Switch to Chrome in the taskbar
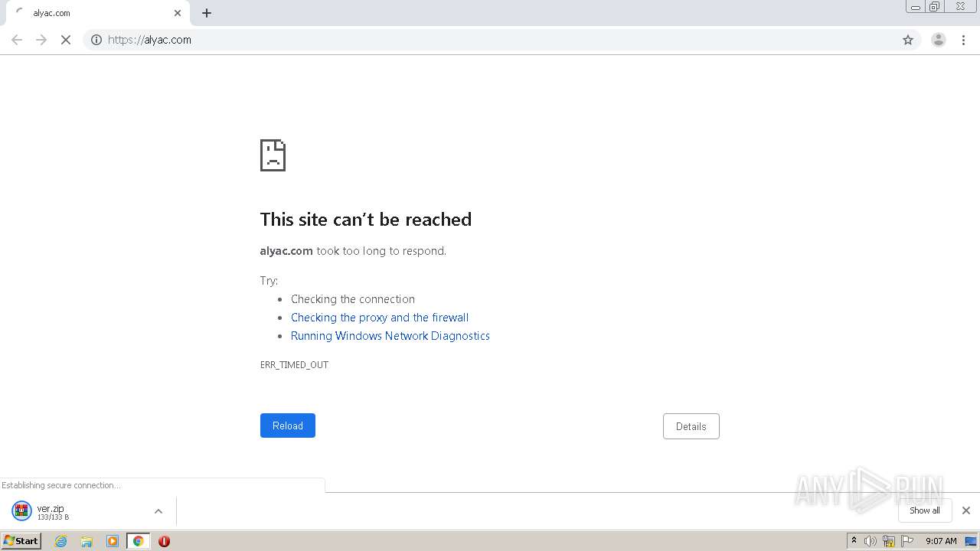Viewport: 980px width, 551px height. tap(139, 541)
